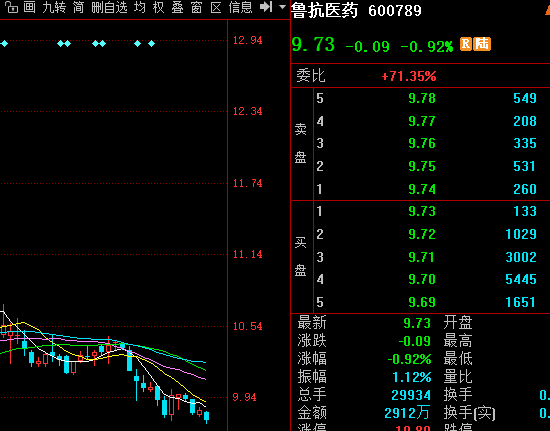Toggle the unlock padlock icon in toolbar

tap(12, 7)
